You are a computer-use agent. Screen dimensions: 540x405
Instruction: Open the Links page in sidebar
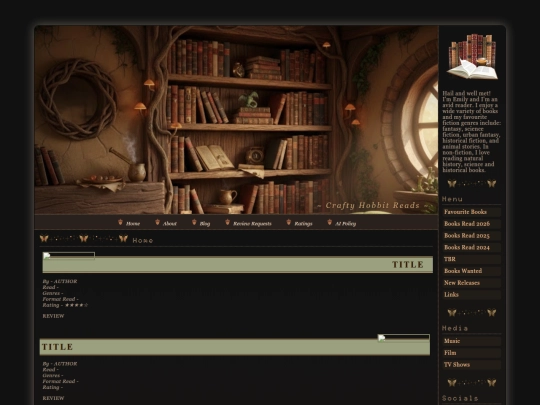pos(471,294)
